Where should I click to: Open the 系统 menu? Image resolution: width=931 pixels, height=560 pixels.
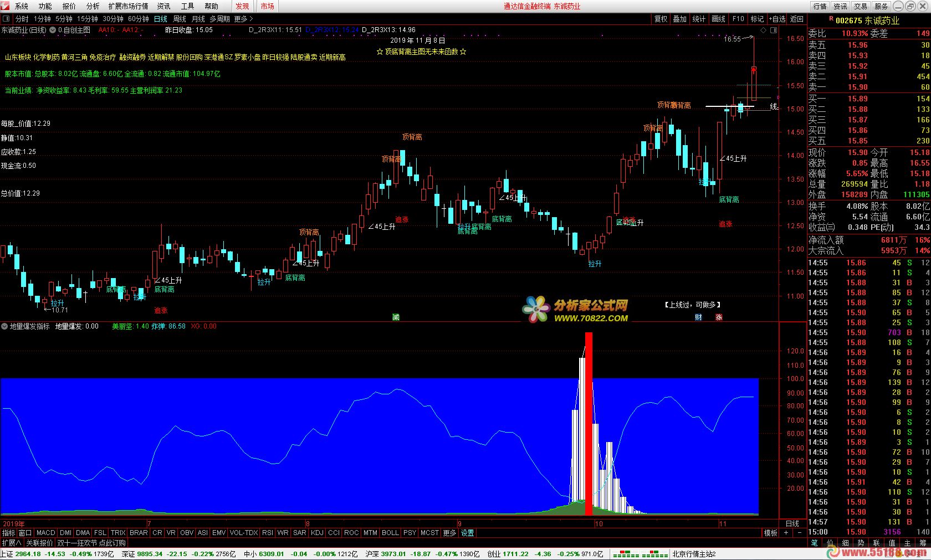coord(22,6)
